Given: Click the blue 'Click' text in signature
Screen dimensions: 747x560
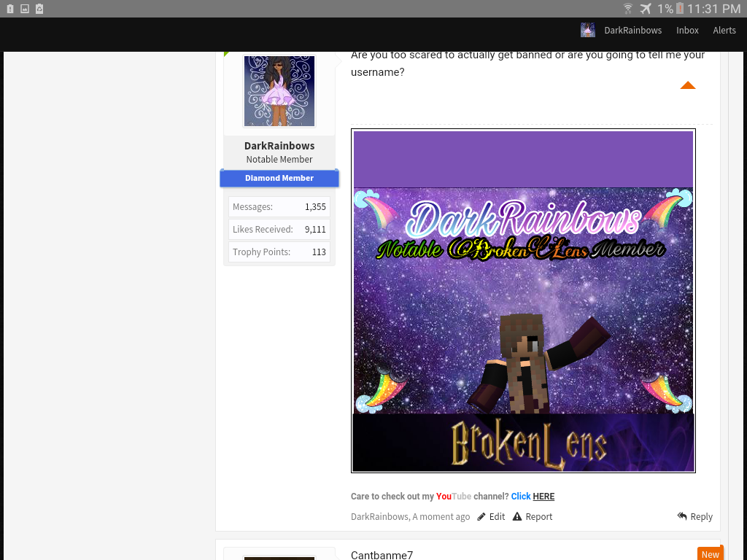Looking at the screenshot, I should [x=521, y=496].
